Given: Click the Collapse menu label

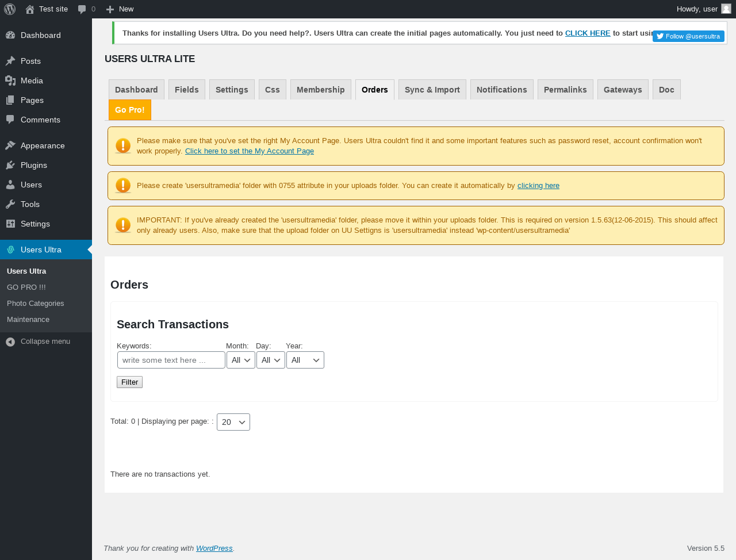Looking at the screenshot, I should click(x=45, y=342).
